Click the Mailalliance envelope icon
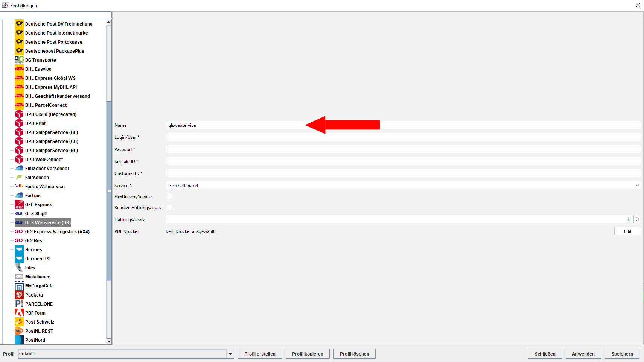The height and width of the screenshot is (362, 644). click(19, 277)
